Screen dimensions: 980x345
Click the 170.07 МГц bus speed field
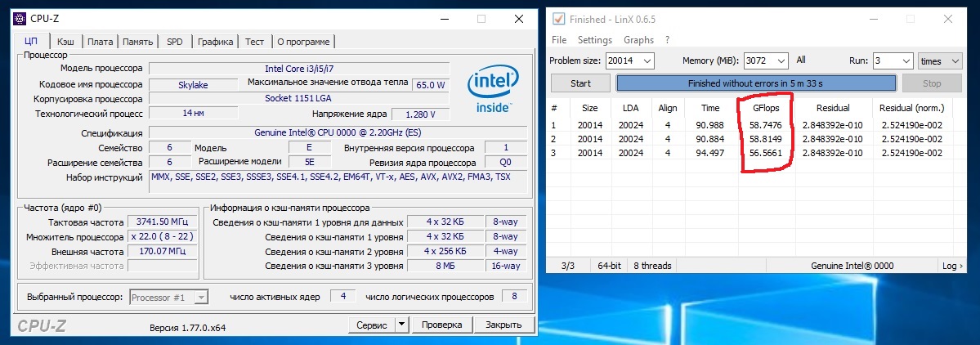click(164, 251)
